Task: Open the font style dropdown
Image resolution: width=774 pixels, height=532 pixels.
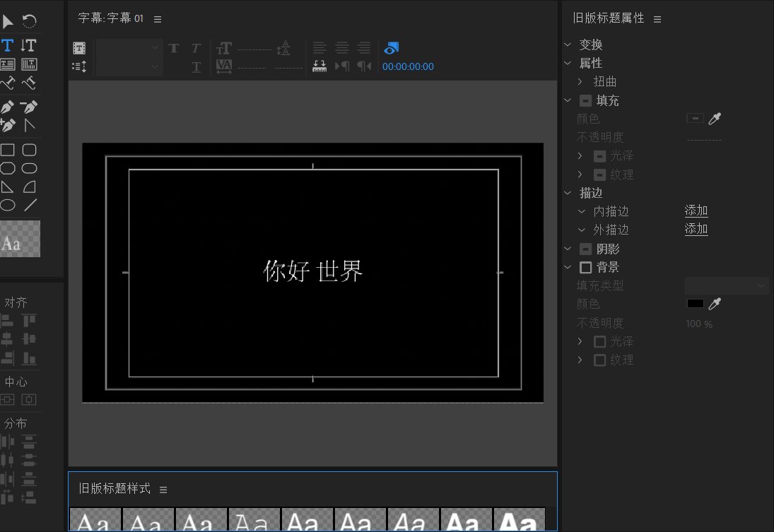Action: pyautogui.click(x=129, y=66)
